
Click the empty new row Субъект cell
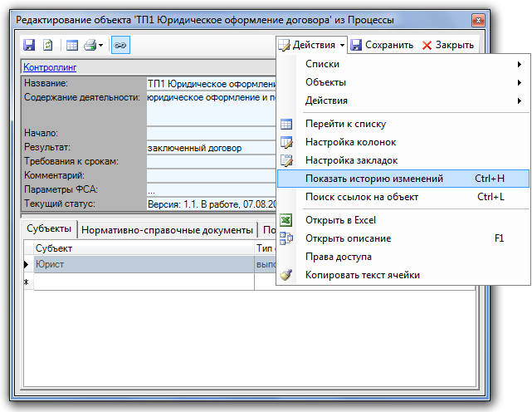[143, 282]
